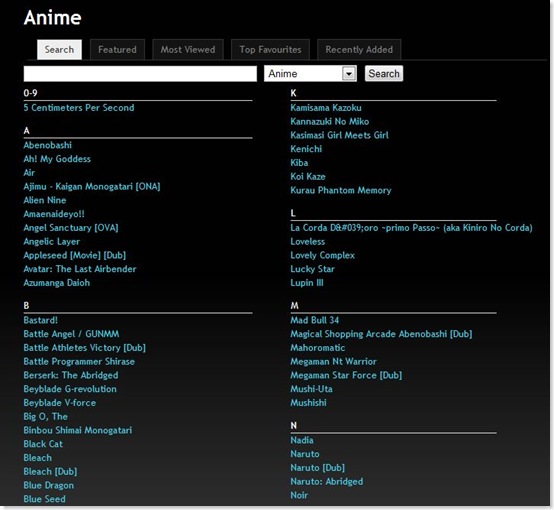Open the Noir link
554x510 pixels.
pos(299,496)
